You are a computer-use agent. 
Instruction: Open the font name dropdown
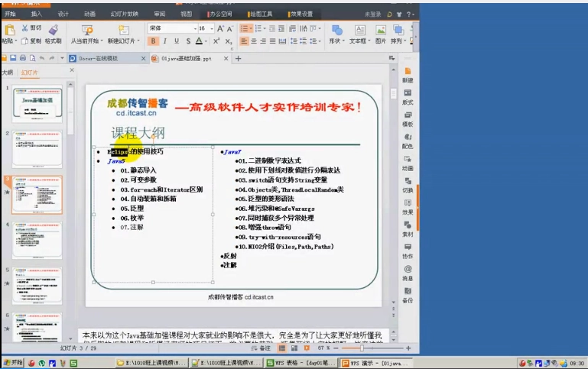pyautogui.click(x=195, y=28)
